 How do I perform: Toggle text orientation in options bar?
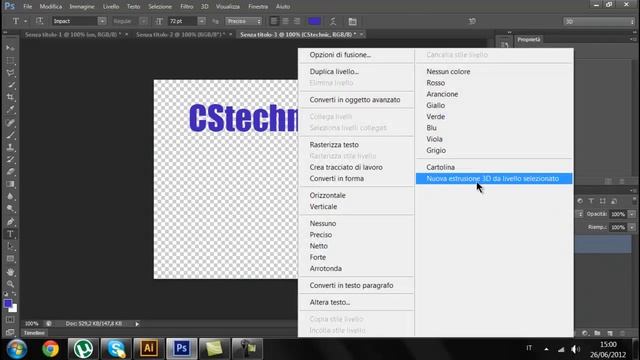(40, 21)
